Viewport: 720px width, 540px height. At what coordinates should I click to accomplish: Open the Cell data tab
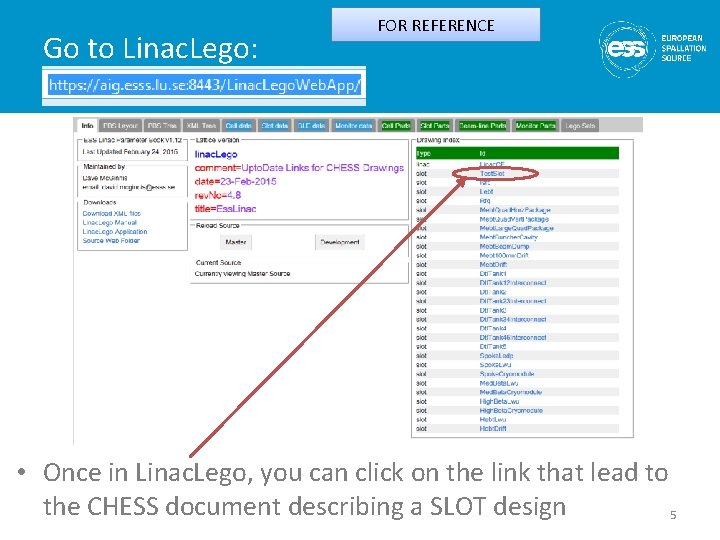coord(238,125)
